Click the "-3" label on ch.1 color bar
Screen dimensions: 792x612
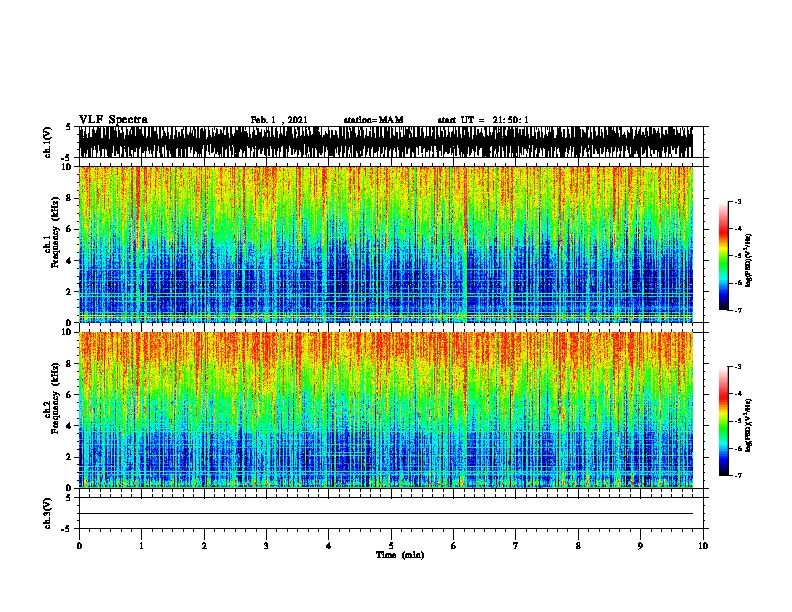737,202
